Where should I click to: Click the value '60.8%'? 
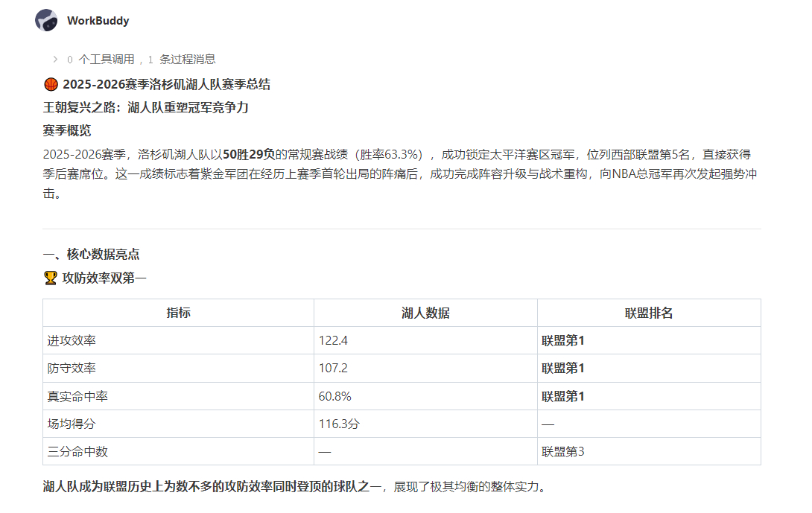pos(334,396)
